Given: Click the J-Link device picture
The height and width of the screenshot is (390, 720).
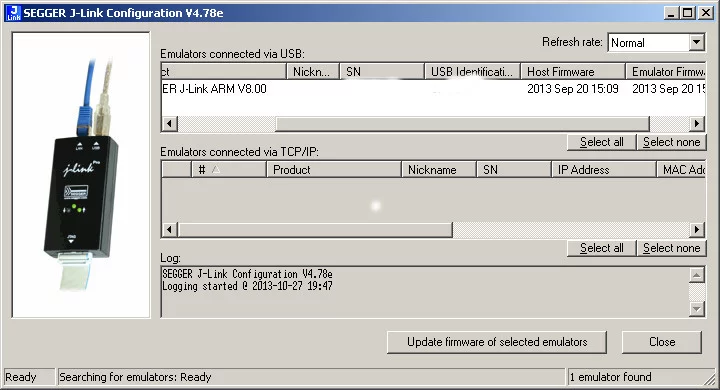Looking at the screenshot, I should click(81, 175).
